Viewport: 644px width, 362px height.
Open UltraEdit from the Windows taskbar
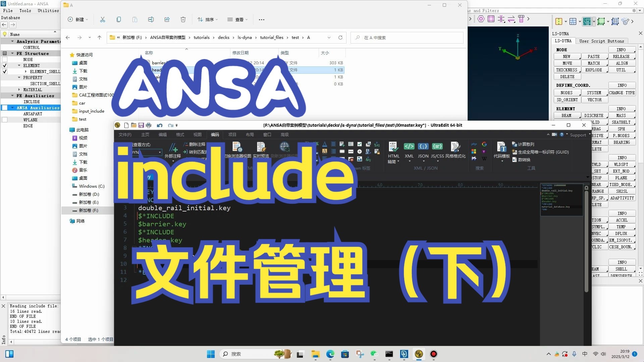pyautogui.click(x=419, y=354)
